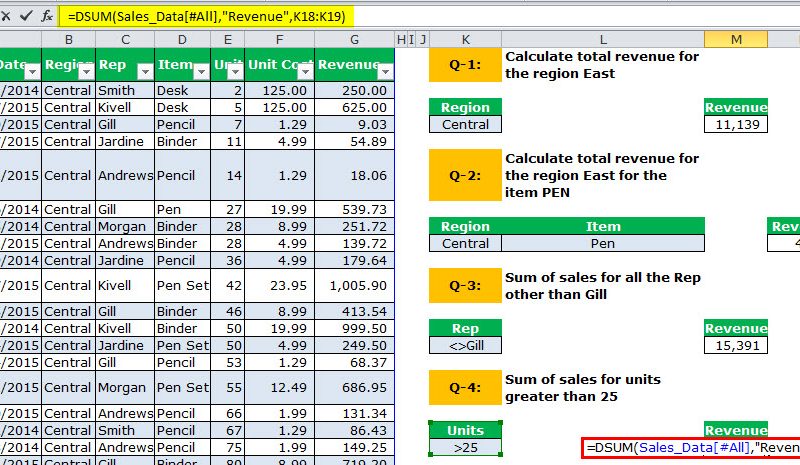Select item cell Pen in Gill row
Image resolution: width=800 pixels, height=465 pixels.
(182, 209)
